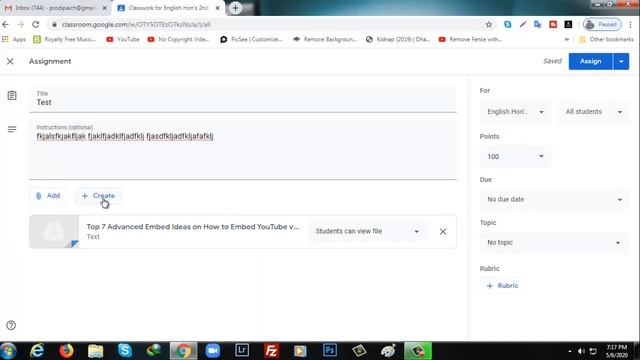The height and width of the screenshot is (360, 640).
Task: Open Zoom from the taskbar
Action: tap(212, 351)
